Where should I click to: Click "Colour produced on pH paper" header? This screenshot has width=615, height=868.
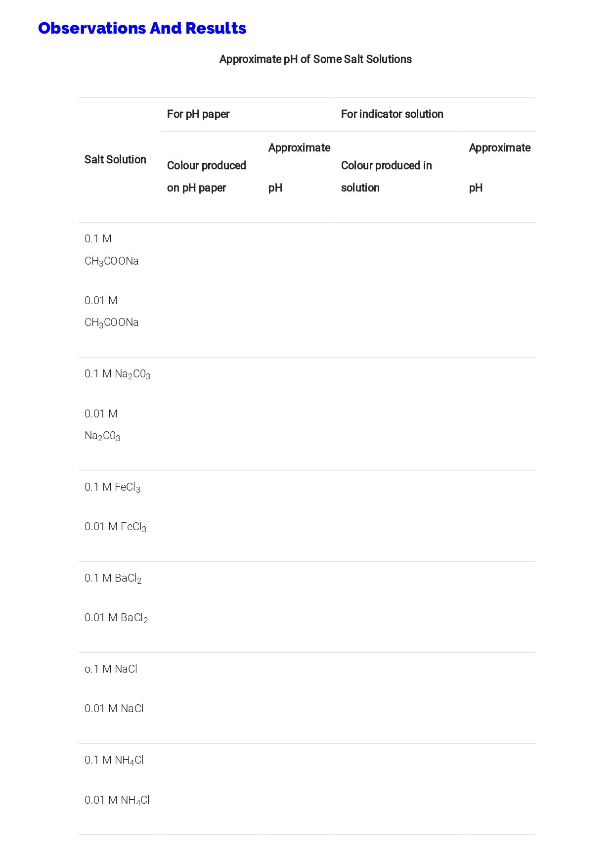[x=206, y=177]
